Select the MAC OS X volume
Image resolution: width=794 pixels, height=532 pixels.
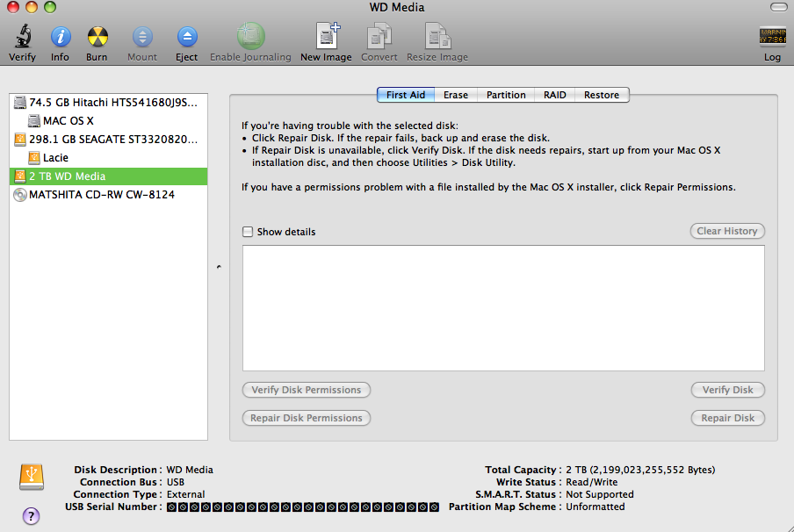click(108, 121)
